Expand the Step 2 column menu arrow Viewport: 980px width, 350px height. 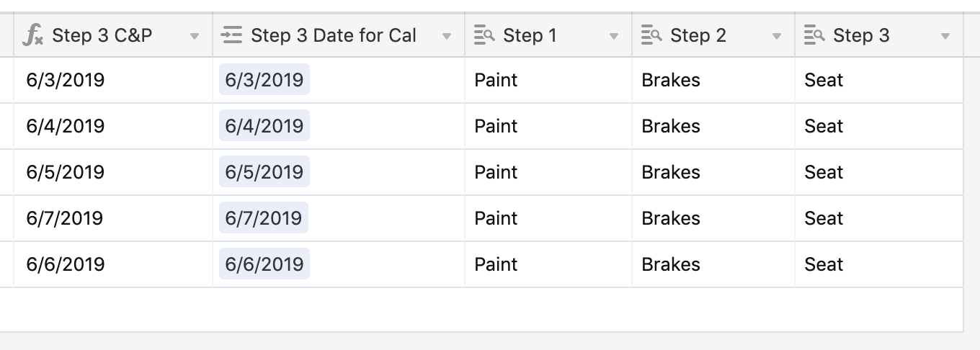[x=777, y=36]
